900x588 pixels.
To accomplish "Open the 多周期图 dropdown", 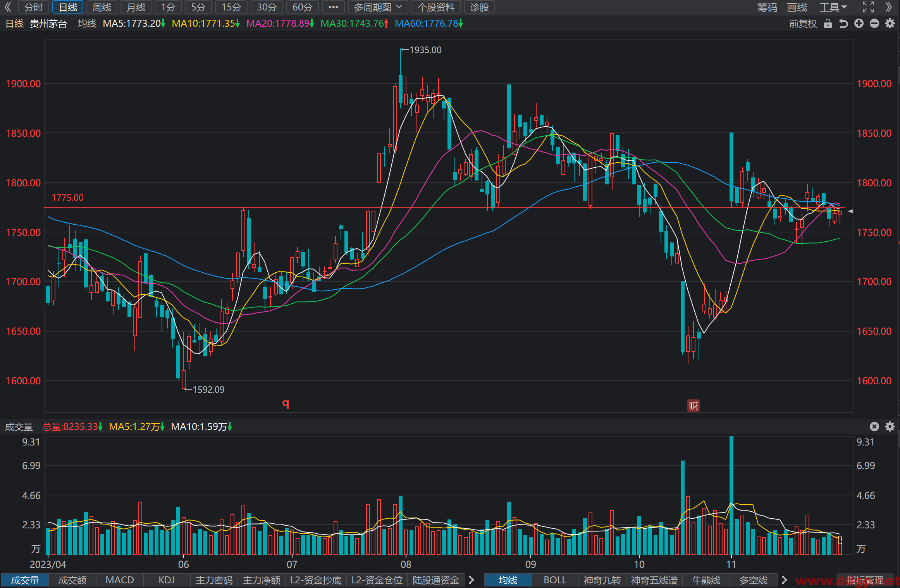I will [x=378, y=7].
